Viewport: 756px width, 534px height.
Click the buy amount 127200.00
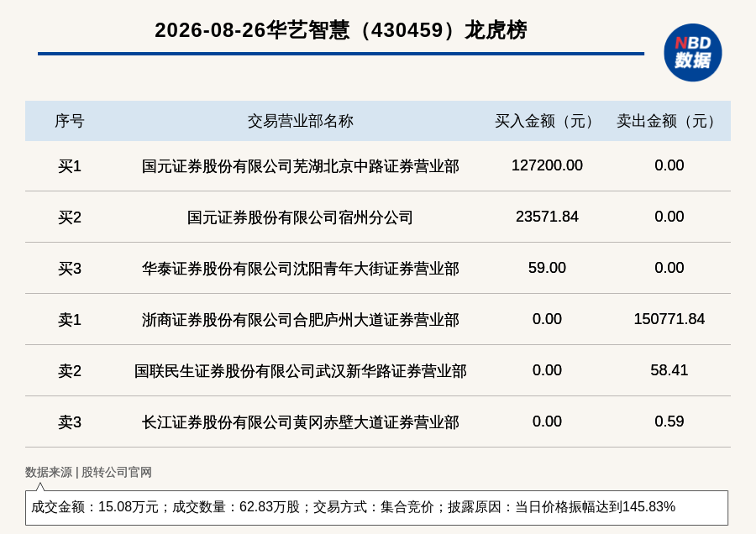pos(547,165)
